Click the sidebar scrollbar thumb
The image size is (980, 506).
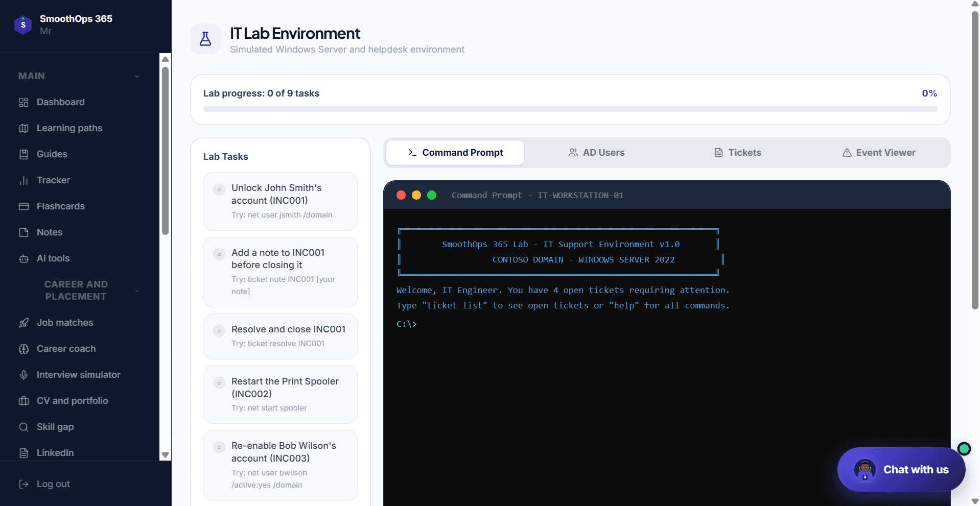(165, 151)
